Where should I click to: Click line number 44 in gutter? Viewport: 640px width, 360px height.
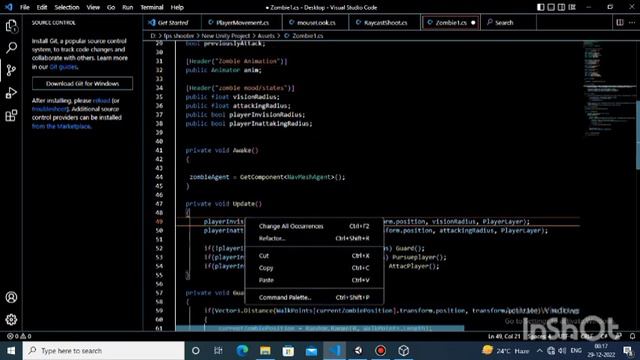point(159,177)
